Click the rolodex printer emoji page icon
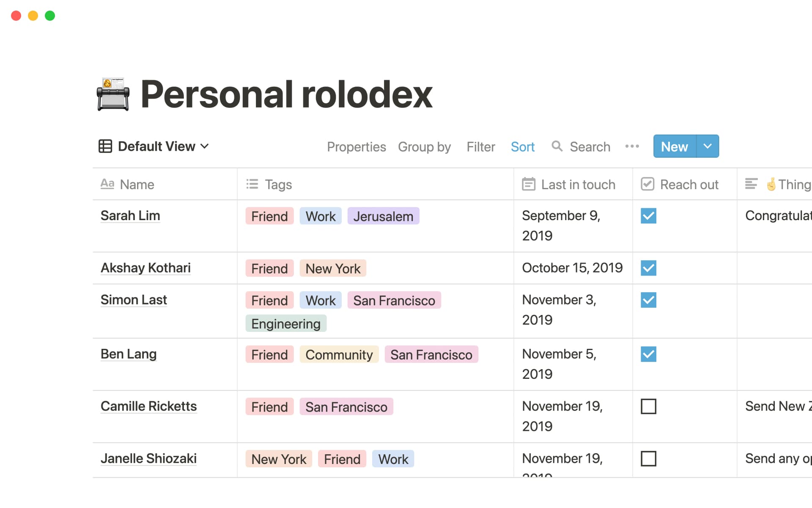The width and height of the screenshot is (812, 508). pyautogui.click(x=112, y=94)
